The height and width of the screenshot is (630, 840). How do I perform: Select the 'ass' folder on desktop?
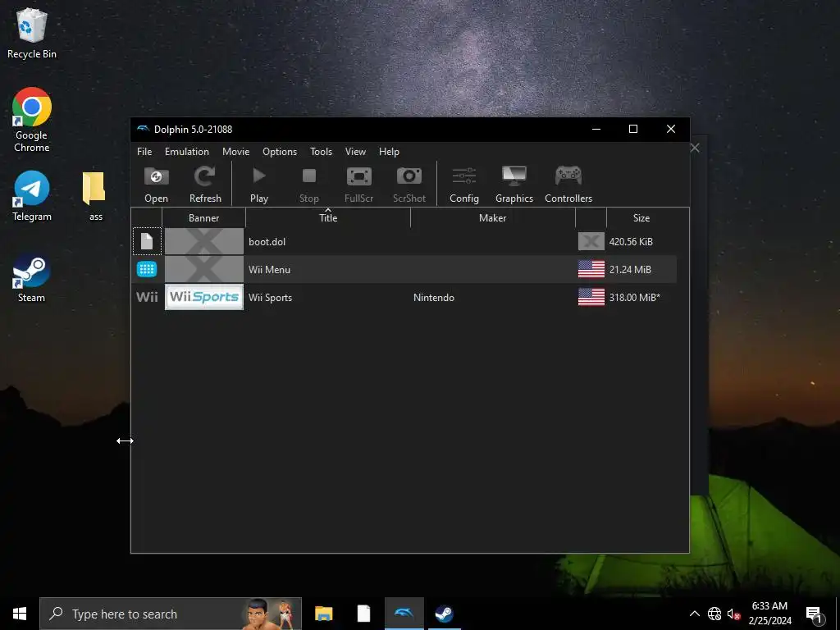pos(94,196)
